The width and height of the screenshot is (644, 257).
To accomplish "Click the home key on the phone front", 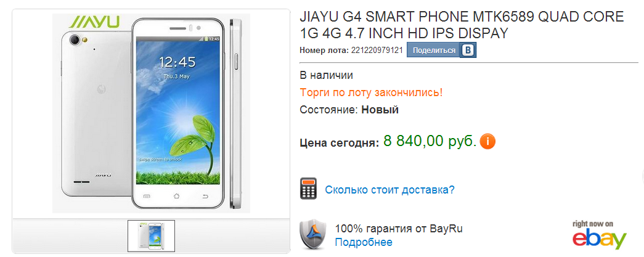I will [177, 195].
